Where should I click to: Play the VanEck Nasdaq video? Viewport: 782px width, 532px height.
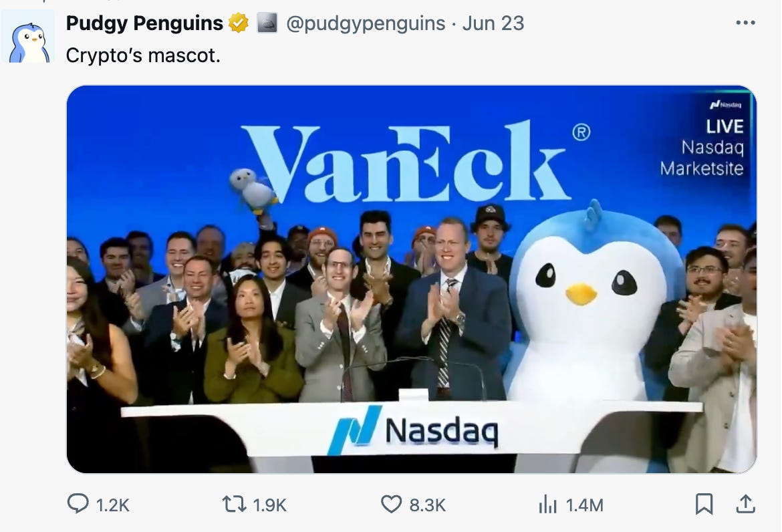pos(412,279)
